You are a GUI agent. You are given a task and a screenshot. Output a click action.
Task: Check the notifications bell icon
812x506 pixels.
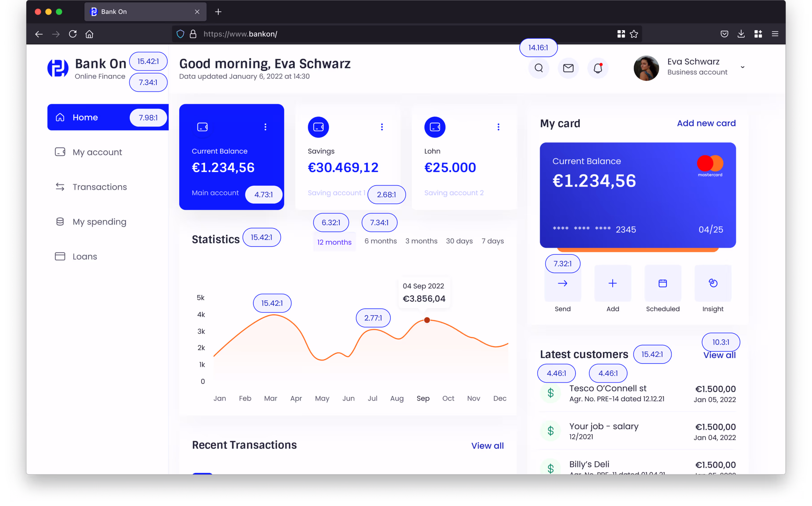[598, 68]
